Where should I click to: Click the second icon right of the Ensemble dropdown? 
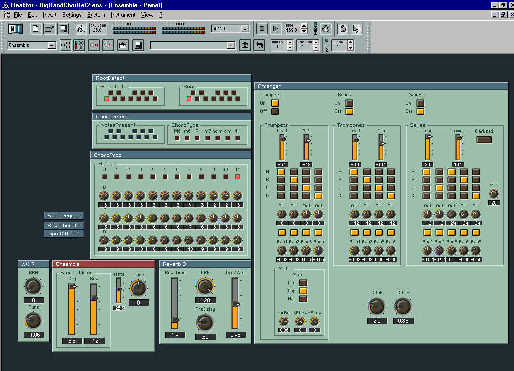(79, 45)
